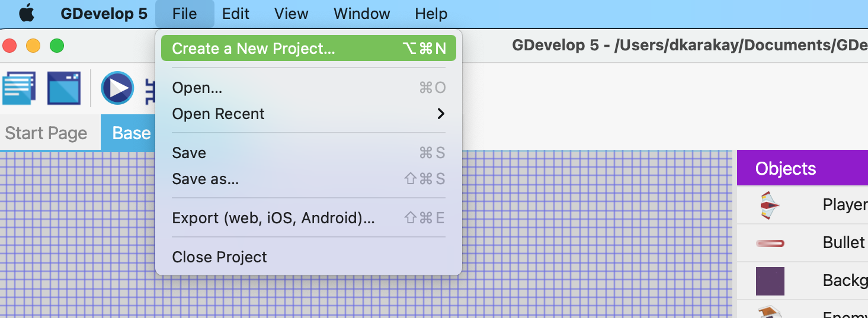
Task: Select the Bullet object icon
Action: pos(770,243)
